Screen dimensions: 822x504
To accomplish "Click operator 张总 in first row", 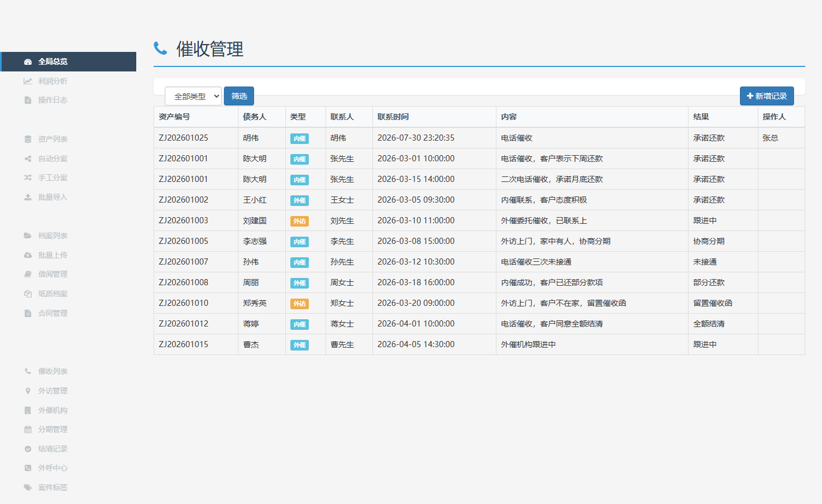I will (770, 138).
